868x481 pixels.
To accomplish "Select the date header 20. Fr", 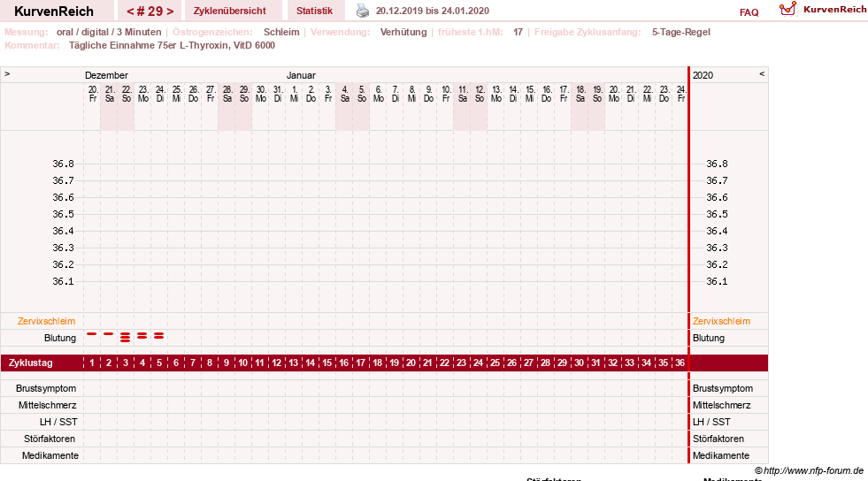I will tap(92, 94).
